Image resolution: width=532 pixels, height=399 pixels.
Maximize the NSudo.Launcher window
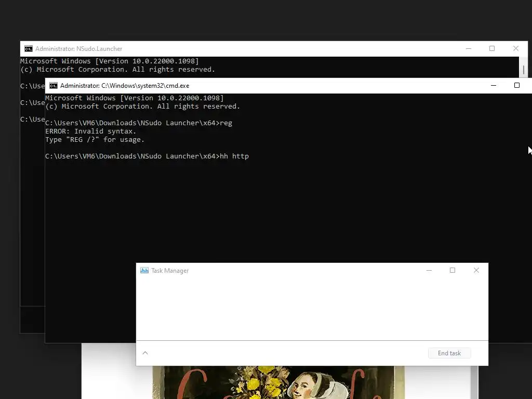pyautogui.click(x=492, y=48)
